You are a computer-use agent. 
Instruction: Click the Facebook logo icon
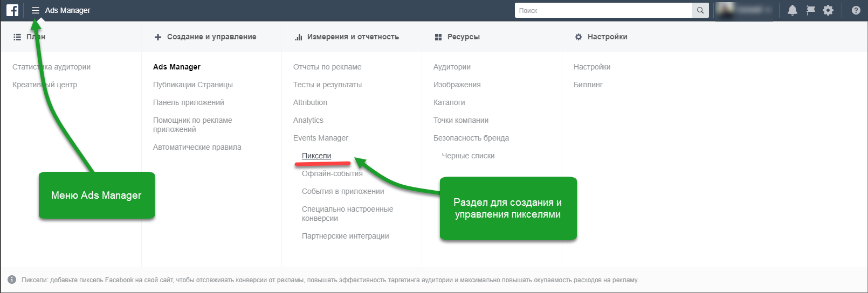[x=12, y=10]
